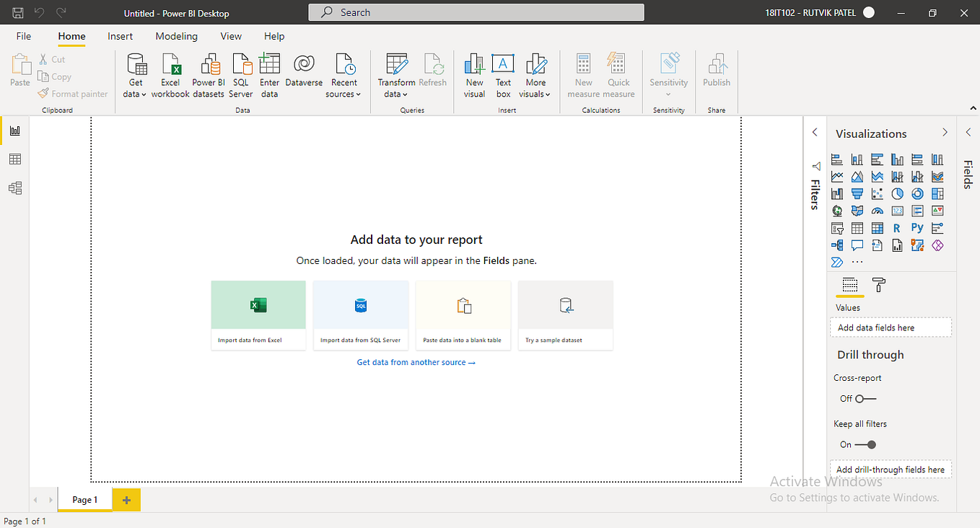
Task: Open the Modeling ribbon tab
Action: click(176, 36)
